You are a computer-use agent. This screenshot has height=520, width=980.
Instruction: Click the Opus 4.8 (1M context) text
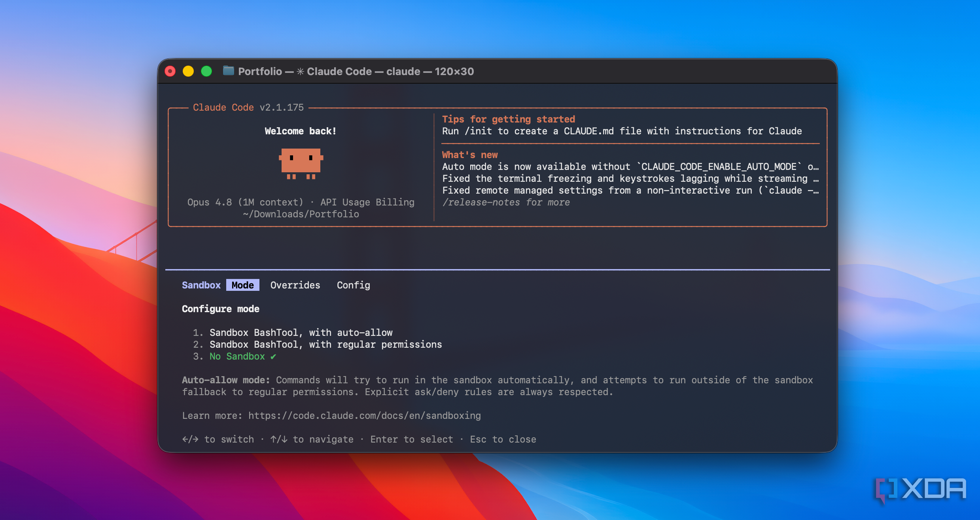245,202
